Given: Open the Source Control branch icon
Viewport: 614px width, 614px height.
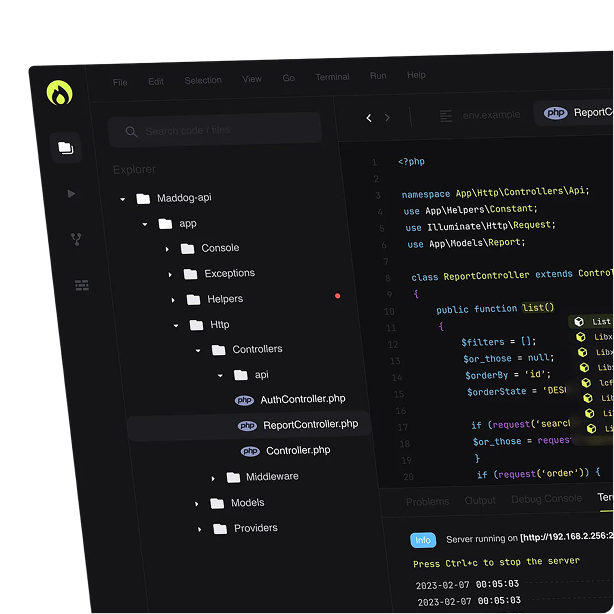Looking at the screenshot, I should coord(76,239).
